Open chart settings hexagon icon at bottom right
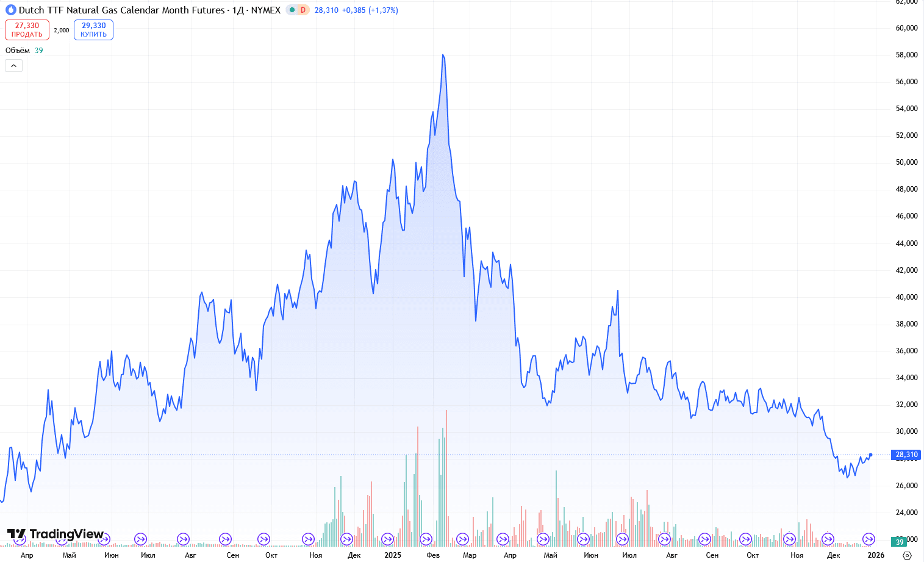Viewport: 924px width, 562px height. pyautogui.click(x=907, y=555)
